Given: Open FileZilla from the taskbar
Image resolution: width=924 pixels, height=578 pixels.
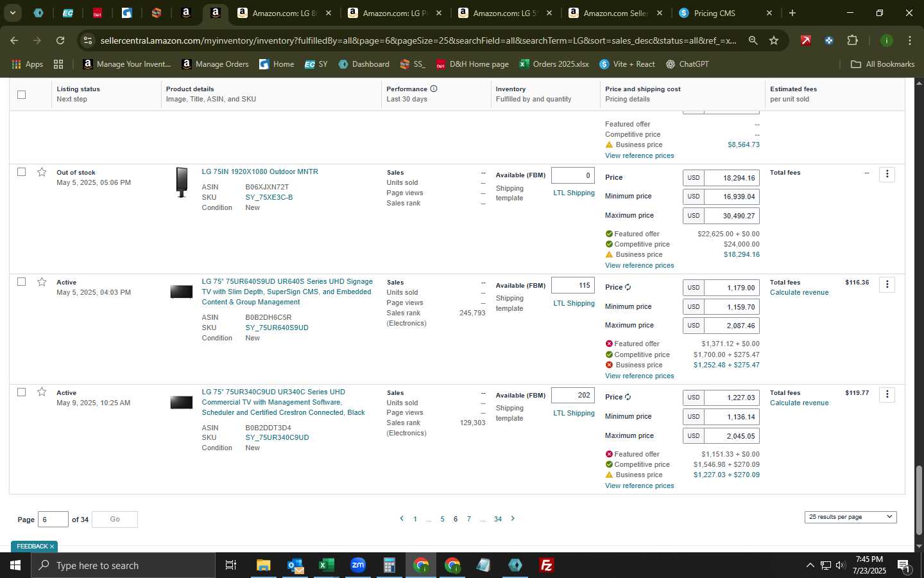Looking at the screenshot, I should pos(547,565).
